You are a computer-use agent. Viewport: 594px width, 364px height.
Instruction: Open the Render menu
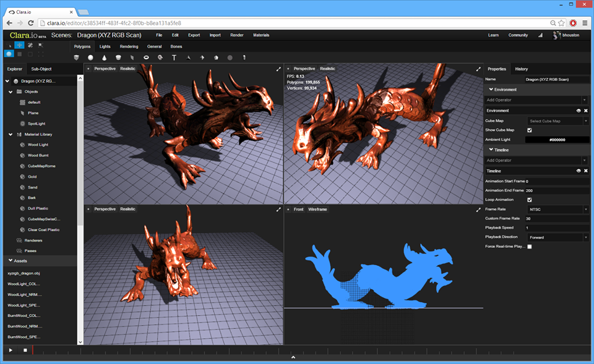(x=237, y=35)
